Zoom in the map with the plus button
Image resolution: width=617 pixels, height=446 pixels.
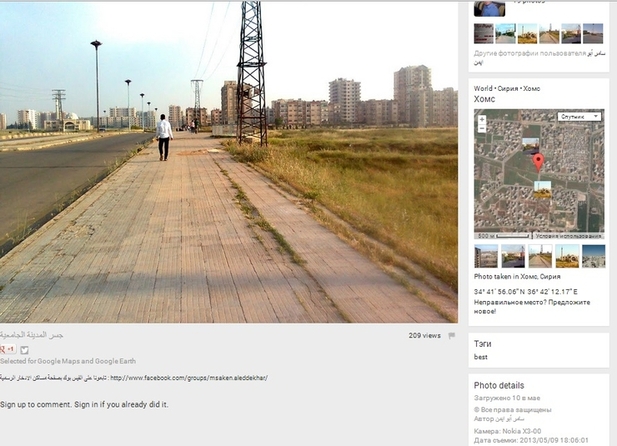pyautogui.click(x=482, y=119)
